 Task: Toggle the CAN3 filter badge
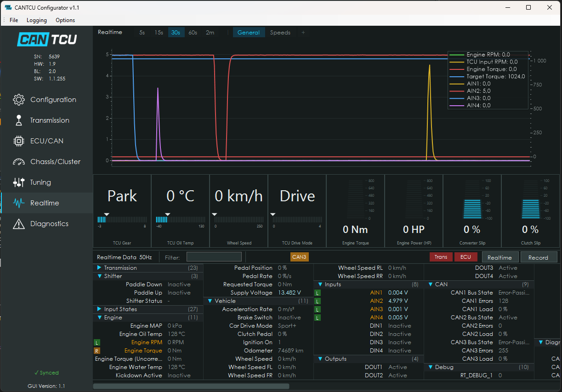pyautogui.click(x=299, y=257)
